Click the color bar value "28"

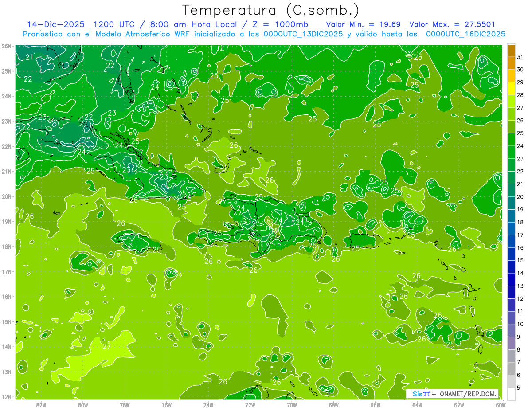pos(520,95)
